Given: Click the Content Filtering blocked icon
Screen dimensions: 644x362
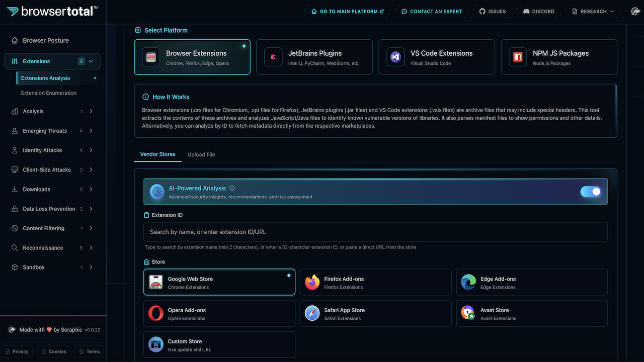Looking at the screenshot, I should pos(14,228).
